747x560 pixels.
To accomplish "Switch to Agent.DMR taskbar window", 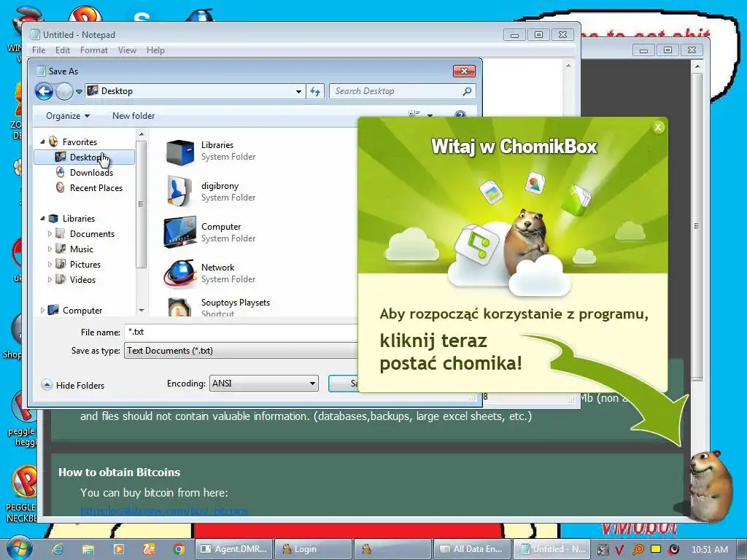I will pyautogui.click(x=234, y=549).
